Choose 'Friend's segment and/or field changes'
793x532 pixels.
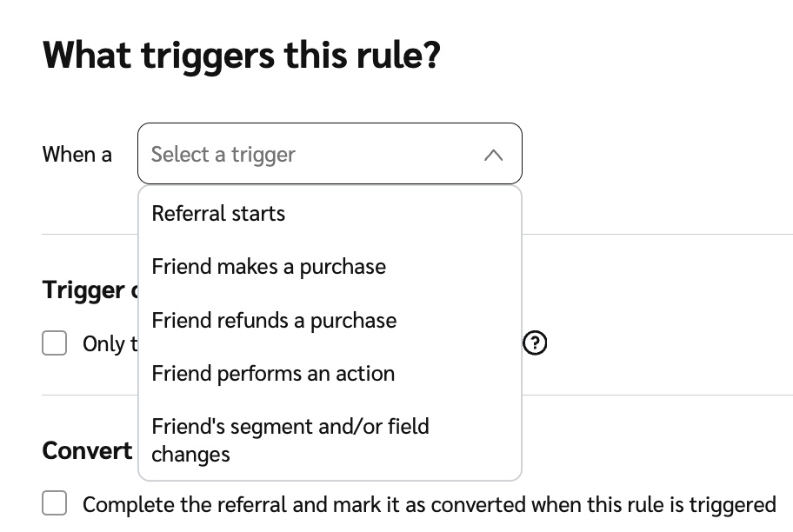(x=290, y=427)
